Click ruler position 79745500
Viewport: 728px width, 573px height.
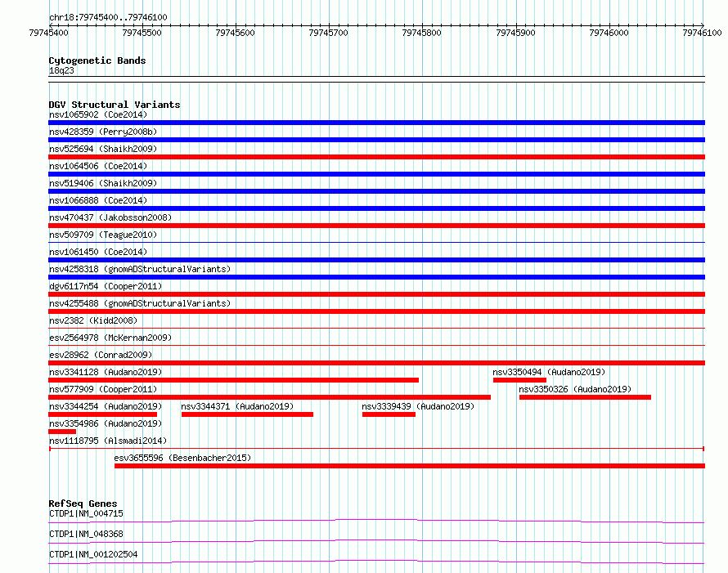[x=142, y=33]
